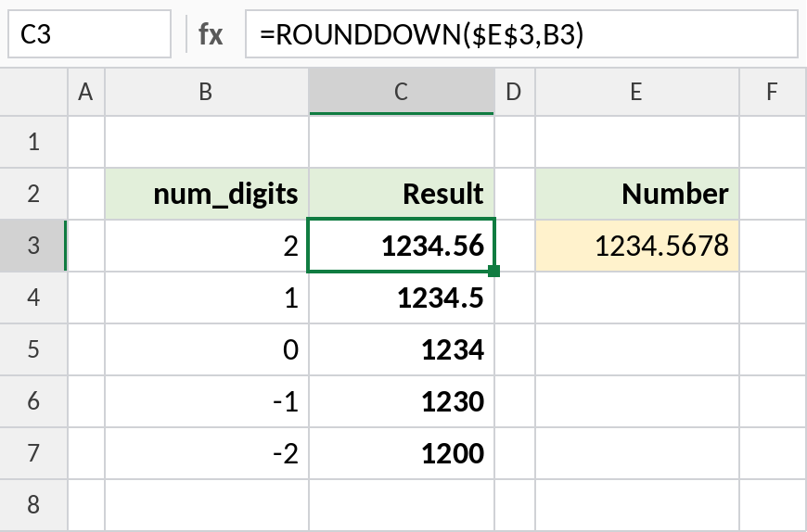This screenshot has height=532, width=807.
Task: Select row 1 header
Action: pos(33,142)
